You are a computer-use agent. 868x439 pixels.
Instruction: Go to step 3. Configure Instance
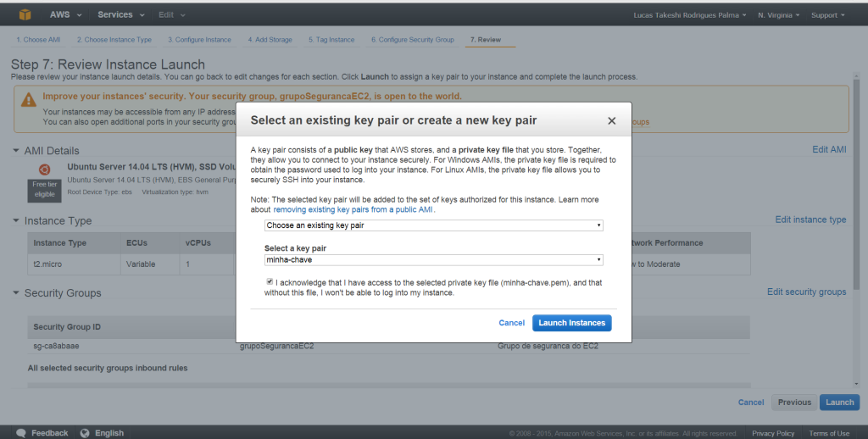coord(199,40)
